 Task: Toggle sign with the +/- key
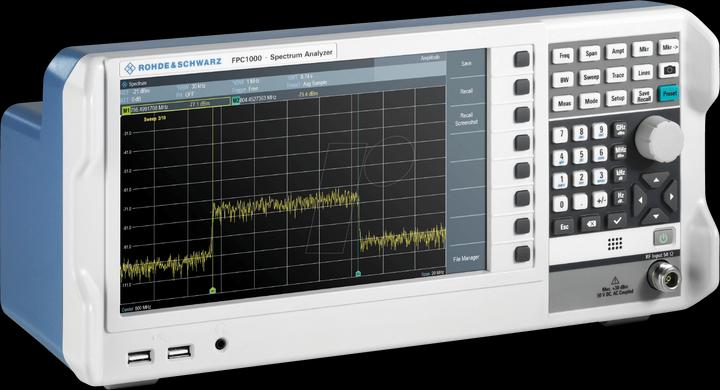(601, 199)
